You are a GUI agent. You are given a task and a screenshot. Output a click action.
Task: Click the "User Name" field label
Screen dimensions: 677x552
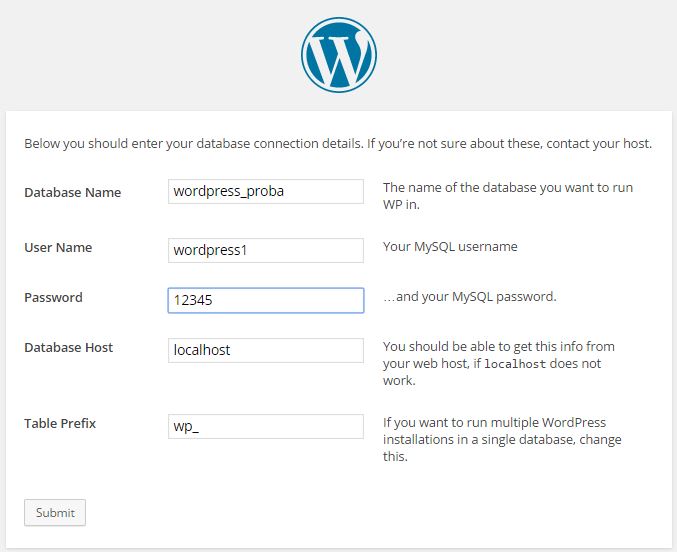coord(58,247)
